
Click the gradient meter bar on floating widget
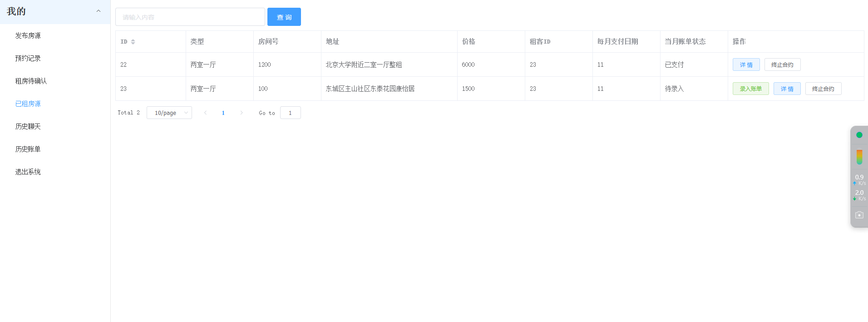(x=859, y=157)
